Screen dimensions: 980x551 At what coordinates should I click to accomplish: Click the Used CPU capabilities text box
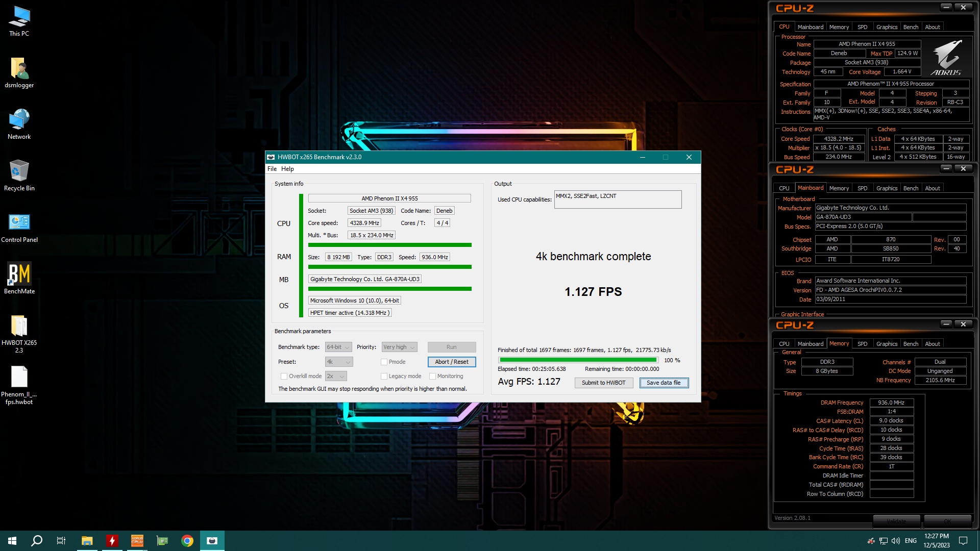coord(618,199)
